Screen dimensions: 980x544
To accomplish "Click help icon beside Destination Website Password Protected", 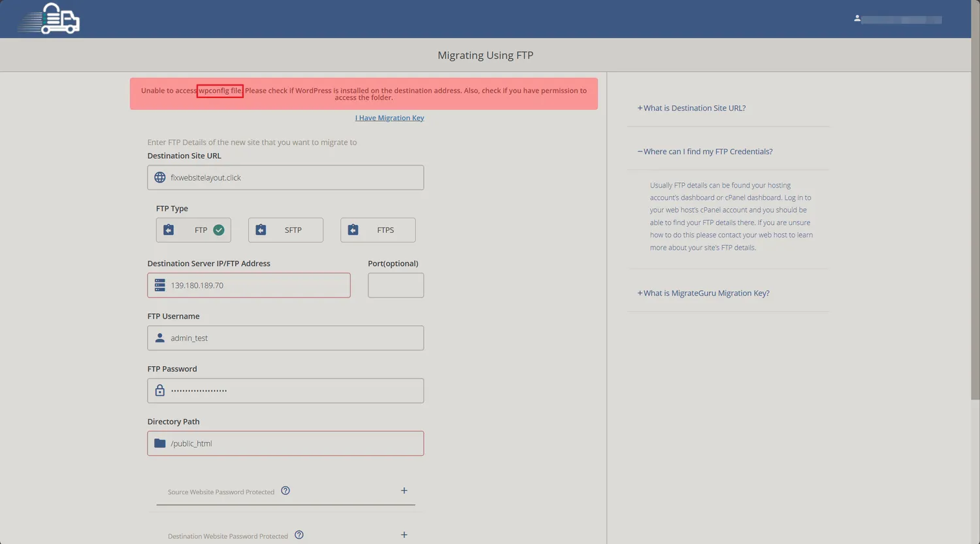I will (x=299, y=535).
